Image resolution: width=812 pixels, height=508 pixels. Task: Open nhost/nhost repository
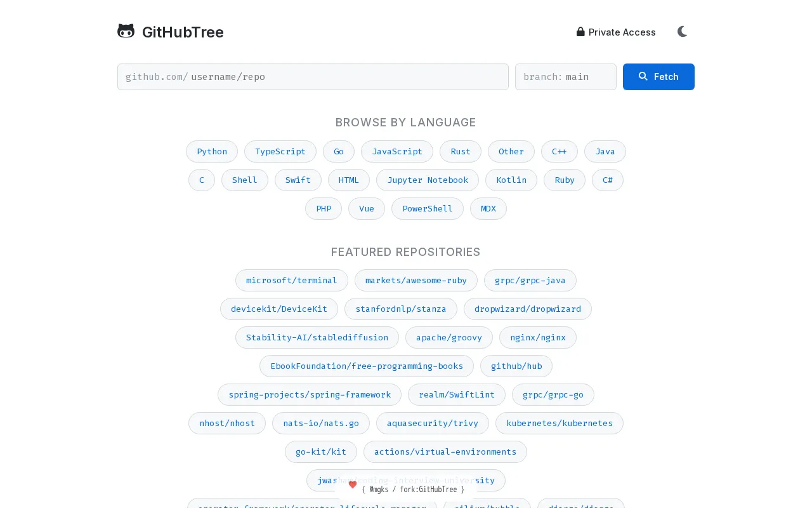click(x=227, y=423)
